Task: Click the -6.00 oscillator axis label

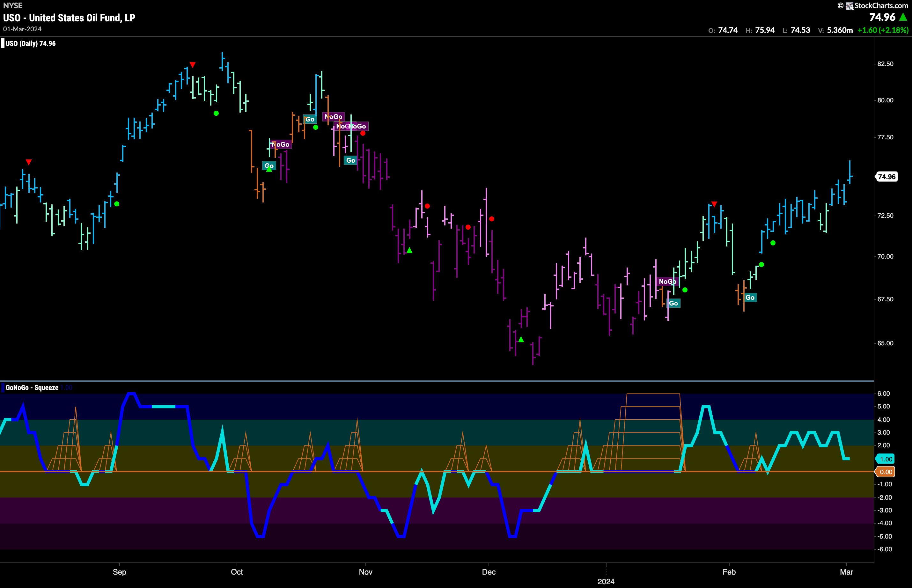Action: coord(885,549)
